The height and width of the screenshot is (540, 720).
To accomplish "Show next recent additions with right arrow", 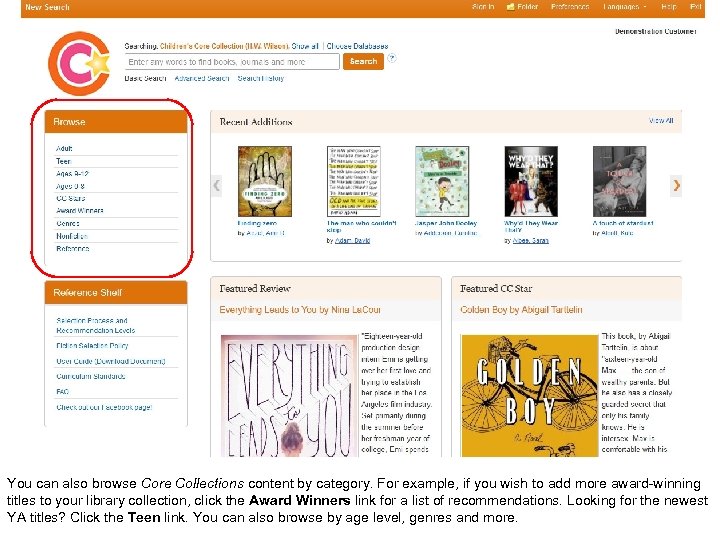I will [676, 186].
